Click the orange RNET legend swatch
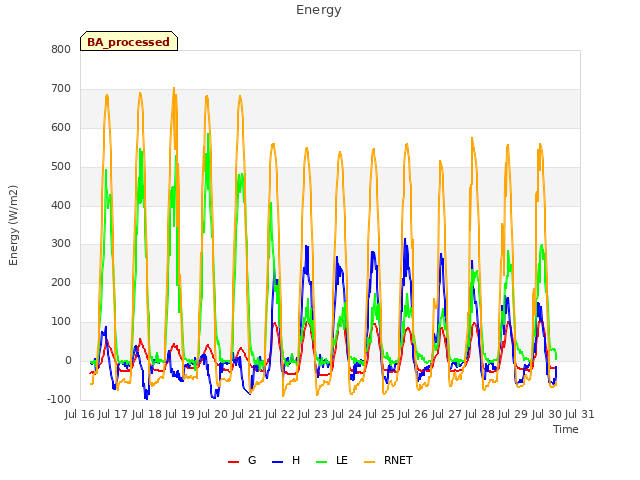The height and width of the screenshot is (480, 640). 369,462
